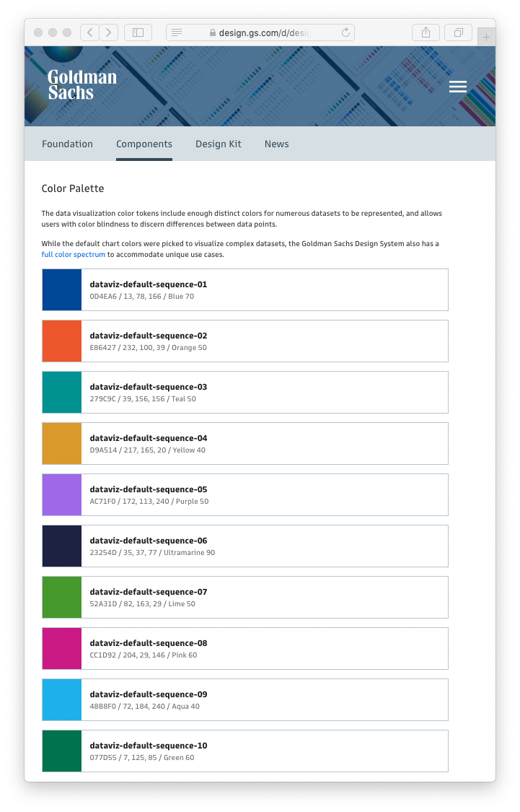This screenshot has height=812, width=520.
Task: Click the design.gs.com address field
Action: pyautogui.click(x=260, y=32)
